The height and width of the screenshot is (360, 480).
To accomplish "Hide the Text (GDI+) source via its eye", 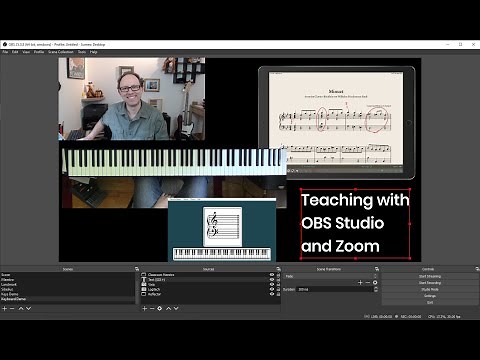I will (272, 280).
